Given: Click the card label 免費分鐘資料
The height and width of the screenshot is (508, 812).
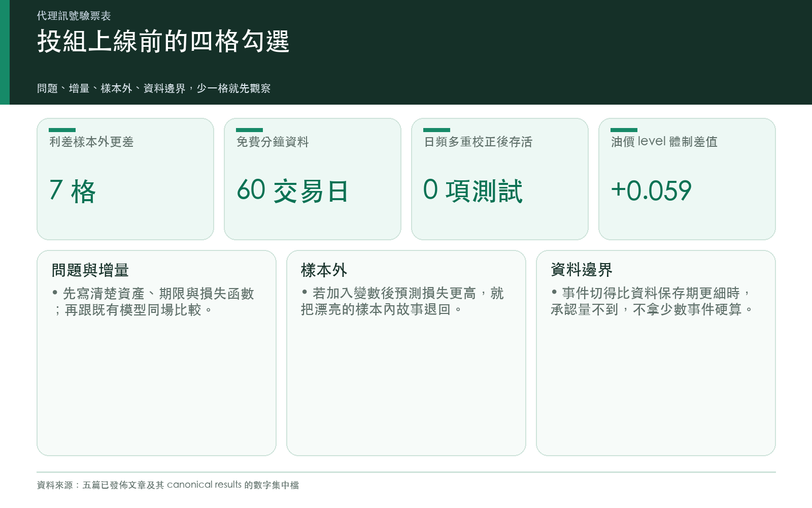Looking at the screenshot, I should (x=273, y=142).
